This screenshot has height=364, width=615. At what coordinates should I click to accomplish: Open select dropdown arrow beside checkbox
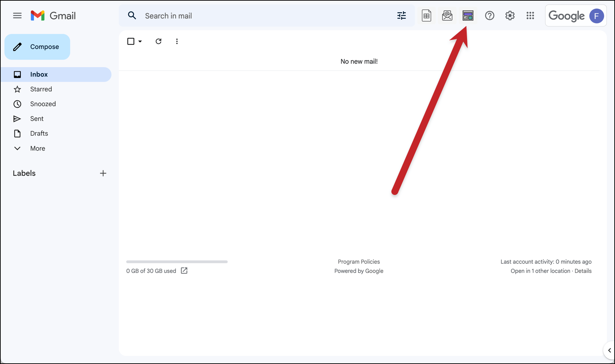[x=140, y=42]
